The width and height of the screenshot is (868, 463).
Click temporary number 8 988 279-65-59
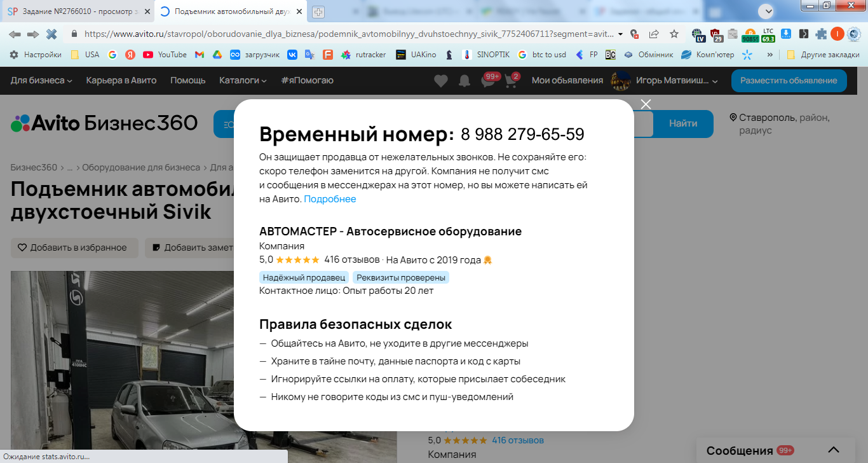point(522,135)
